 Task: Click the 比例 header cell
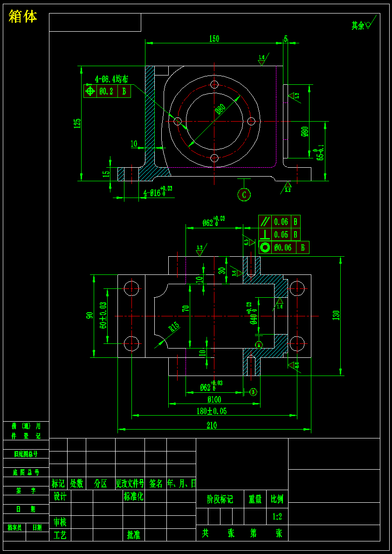pyautogui.click(x=277, y=499)
